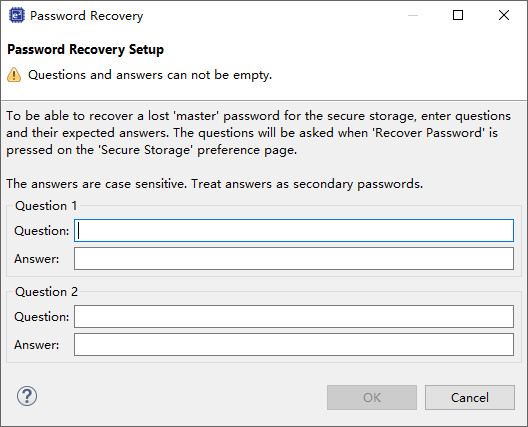Click the grayed-out OK button

(372, 398)
